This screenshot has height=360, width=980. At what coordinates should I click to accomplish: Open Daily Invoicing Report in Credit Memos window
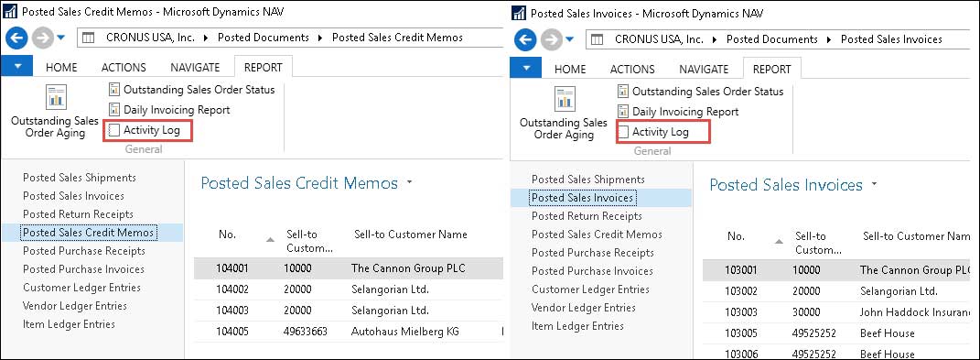(169, 110)
